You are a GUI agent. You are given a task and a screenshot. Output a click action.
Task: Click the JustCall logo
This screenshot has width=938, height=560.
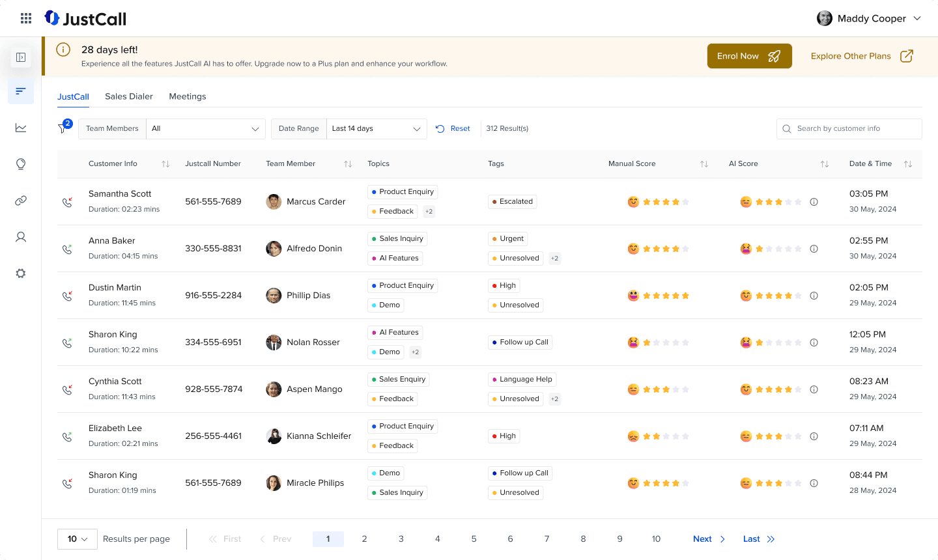click(x=85, y=18)
